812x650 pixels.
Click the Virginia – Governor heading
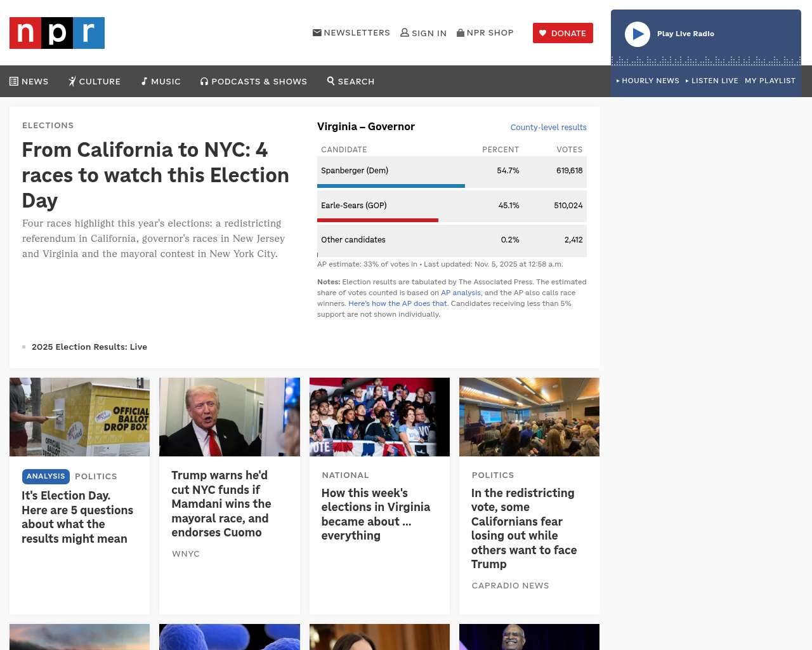(x=366, y=126)
